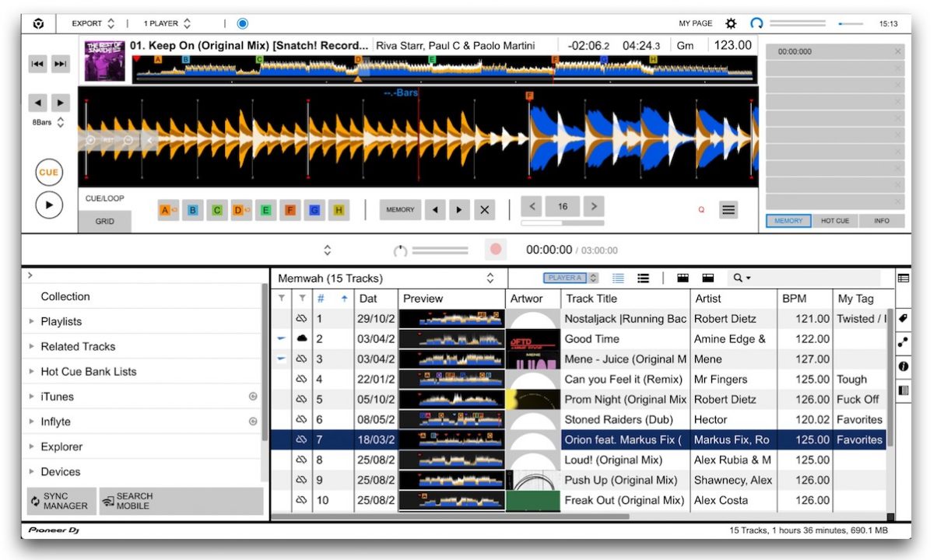Skip to next track icon
This screenshot has width=937, height=560.
[x=60, y=65]
